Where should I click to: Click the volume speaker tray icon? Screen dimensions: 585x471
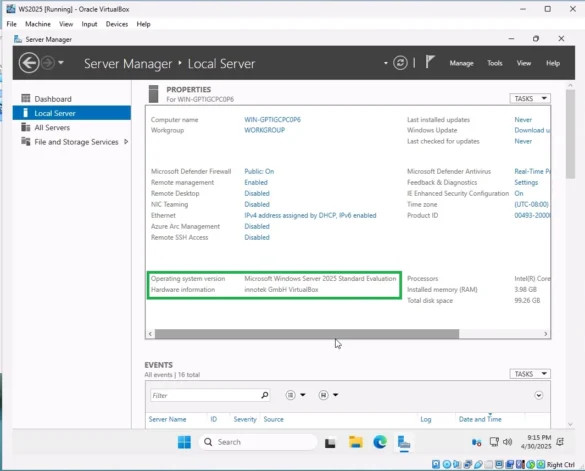(x=507, y=442)
